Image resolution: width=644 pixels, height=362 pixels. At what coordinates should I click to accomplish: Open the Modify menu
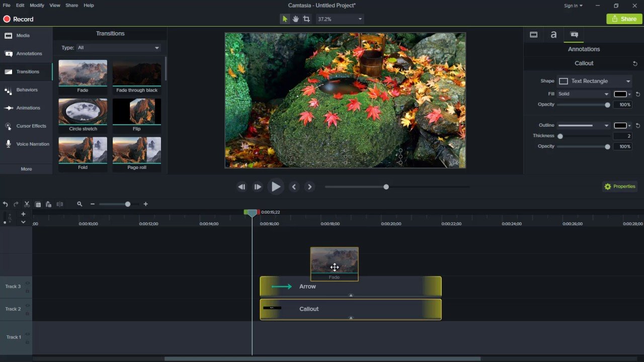(x=37, y=5)
